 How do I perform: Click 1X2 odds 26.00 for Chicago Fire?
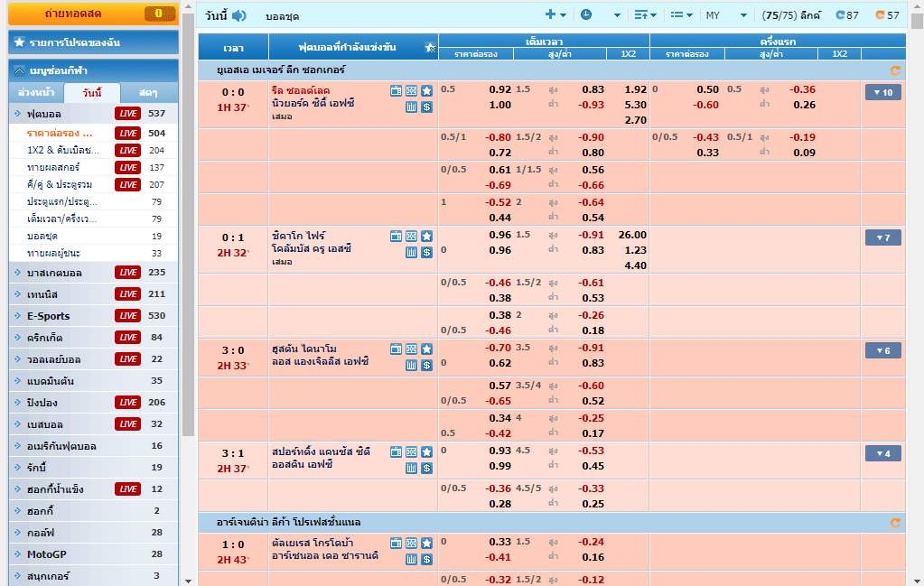(x=632, y=235)
